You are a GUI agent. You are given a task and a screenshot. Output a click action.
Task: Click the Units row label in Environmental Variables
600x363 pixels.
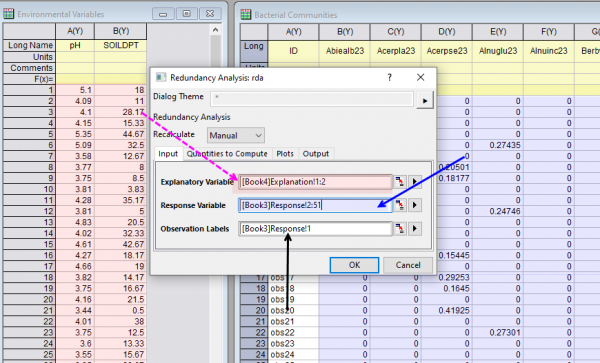pos(29,57)
